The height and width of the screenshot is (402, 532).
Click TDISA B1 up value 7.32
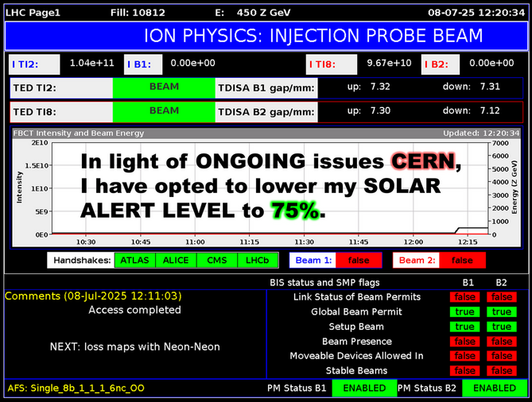[x=380, y=87]
